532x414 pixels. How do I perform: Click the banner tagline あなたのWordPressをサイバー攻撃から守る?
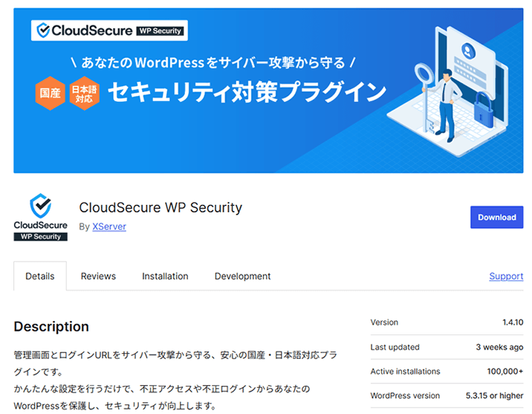pyautogui.click(x=213, y=62)
